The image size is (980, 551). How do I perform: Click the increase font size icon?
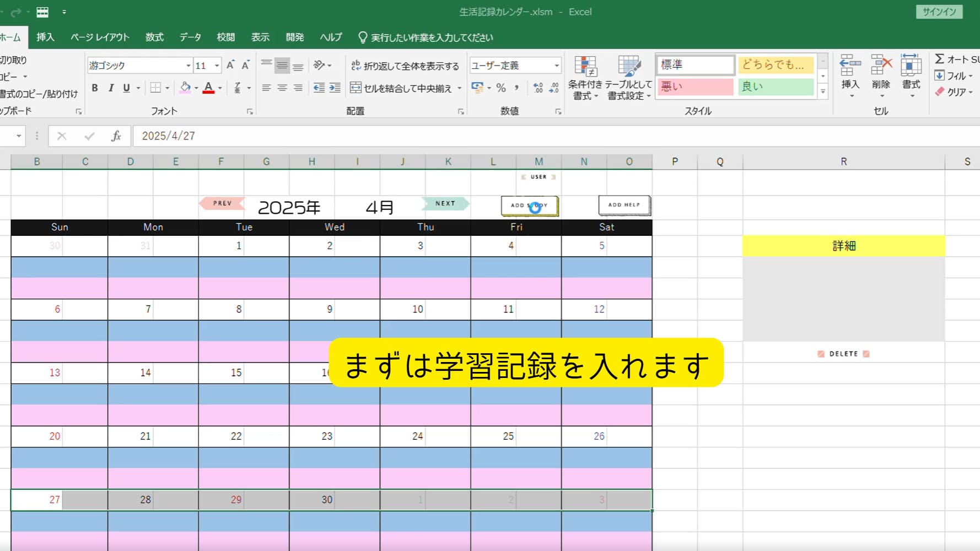[x=230, y=66]
